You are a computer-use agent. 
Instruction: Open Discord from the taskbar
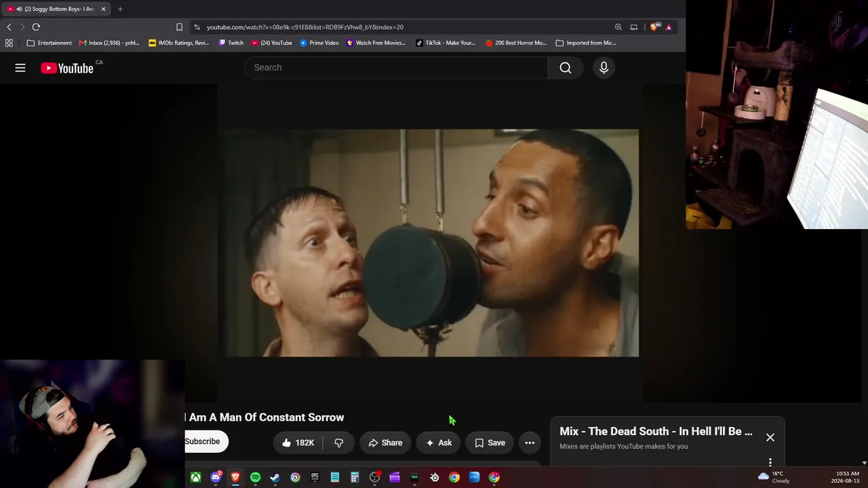216,477
